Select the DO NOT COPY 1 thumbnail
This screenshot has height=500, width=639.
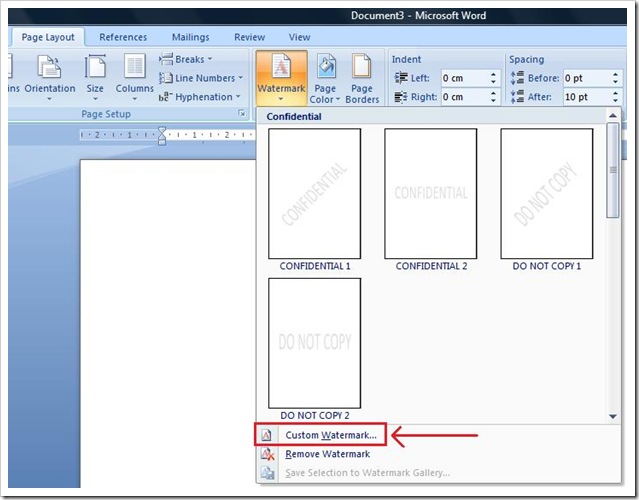[547, 194]
